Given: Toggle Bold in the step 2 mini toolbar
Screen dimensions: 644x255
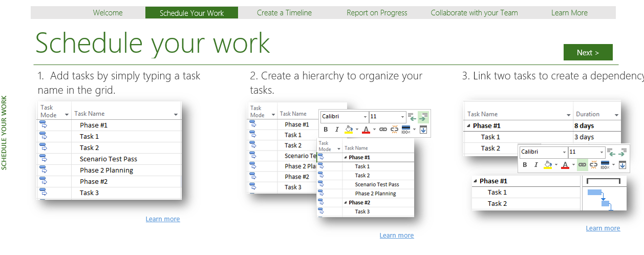Looking at the screenshot, I should tap(325, 130).
